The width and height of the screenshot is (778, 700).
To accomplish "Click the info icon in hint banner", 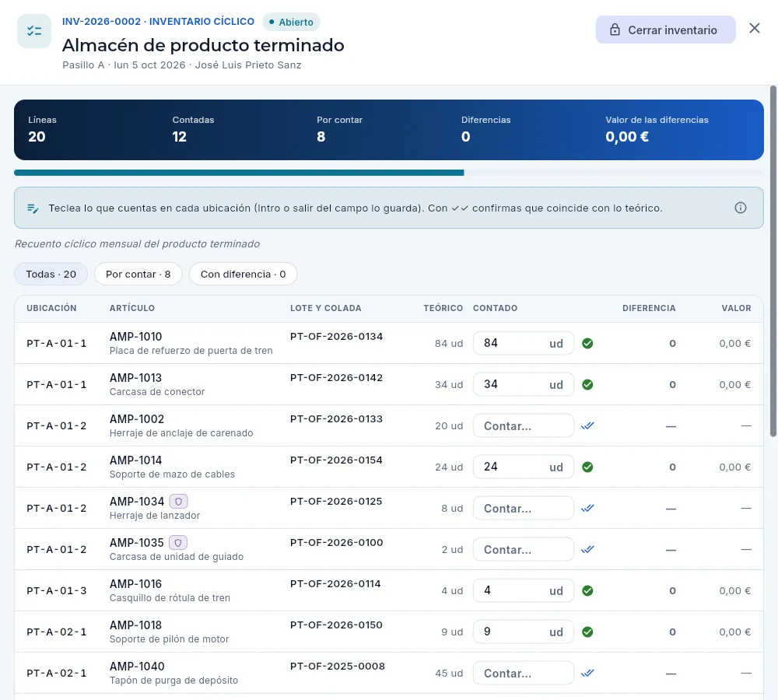I will (x=741, y=208).
